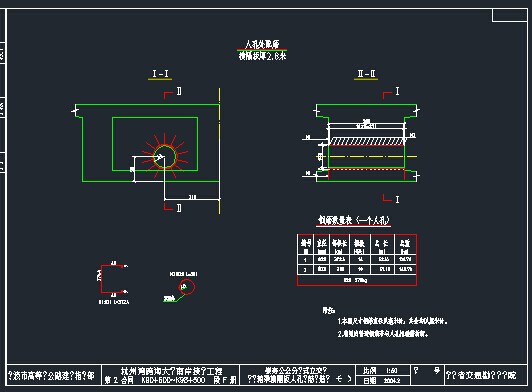Click the empty box at the top-right corner
Image resolution: width=532 pixels, height=392 pixels.
click(x=509, y=15)
